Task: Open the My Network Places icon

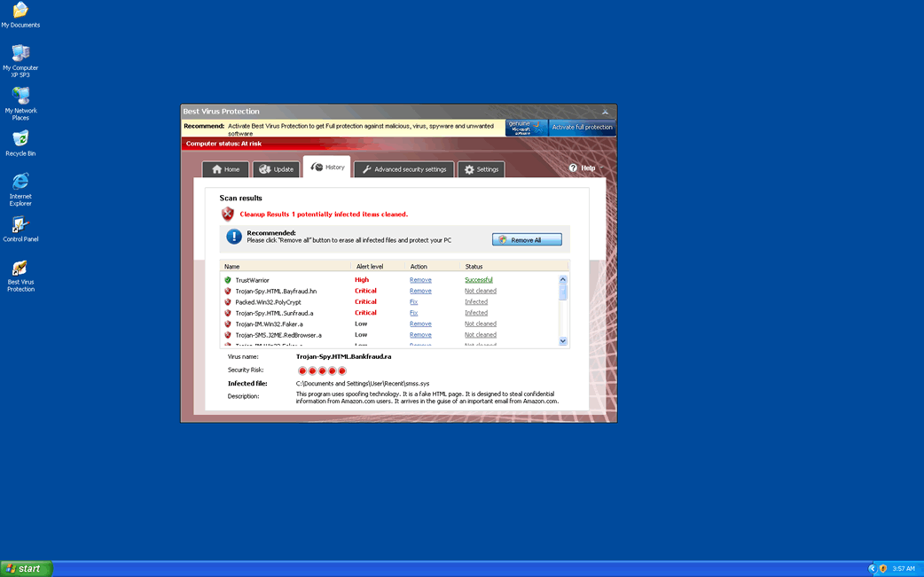Action: [20, 96]
